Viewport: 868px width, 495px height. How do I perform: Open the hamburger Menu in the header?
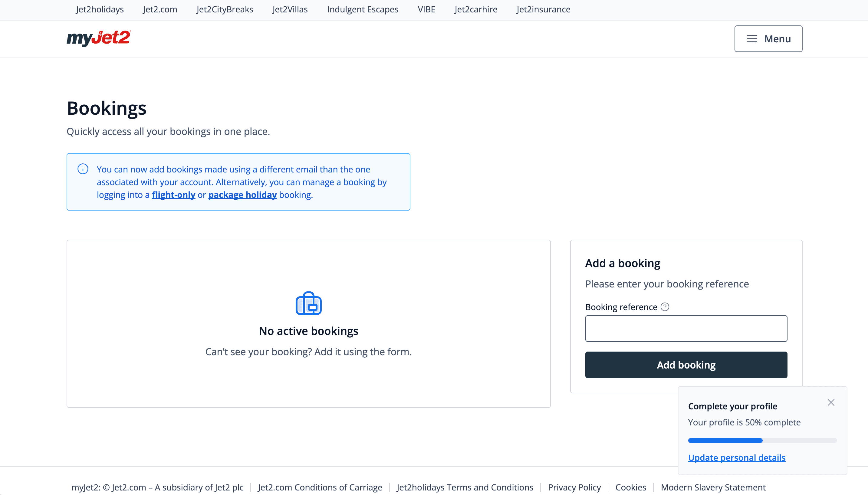768,38
